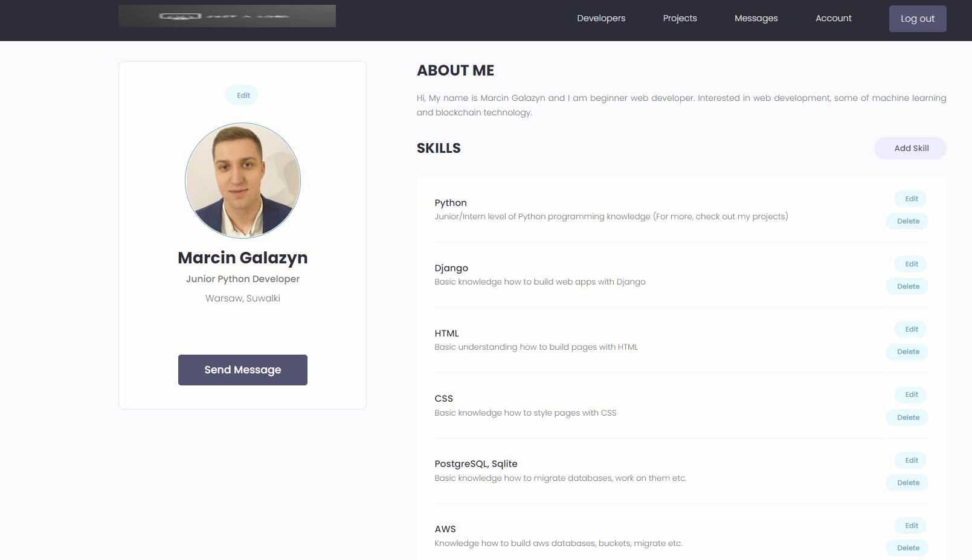
Task: Send a message to Marcin Galazyn
Action: click(242, 370)
